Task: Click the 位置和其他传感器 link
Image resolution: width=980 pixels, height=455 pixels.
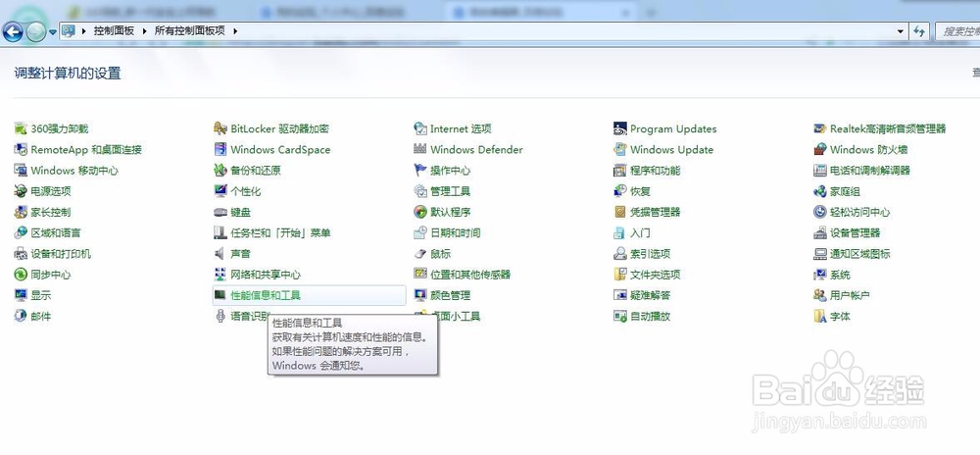Action: pyautogui.click(x=470, y=275)
